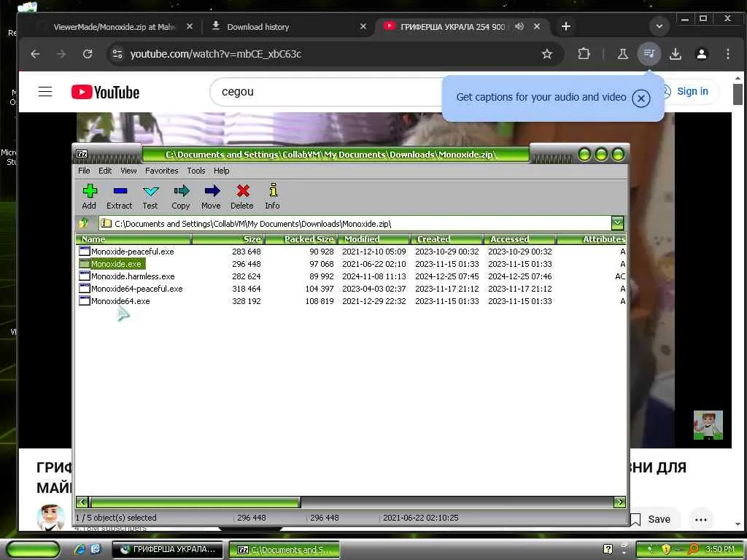The height and width of the screenshot is (560, 747).
Task: Click the Add toolbar icon in 7-Zip
Action: click(89, 197)
